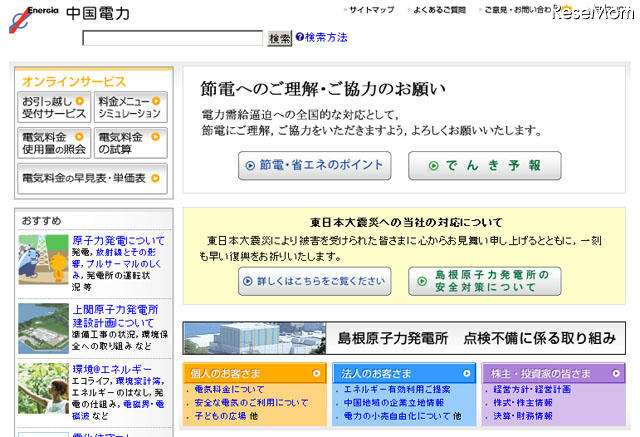Click orange arrow icon on 早見表・単価表 button
The image size is (640, 437).
click(156, 178)
